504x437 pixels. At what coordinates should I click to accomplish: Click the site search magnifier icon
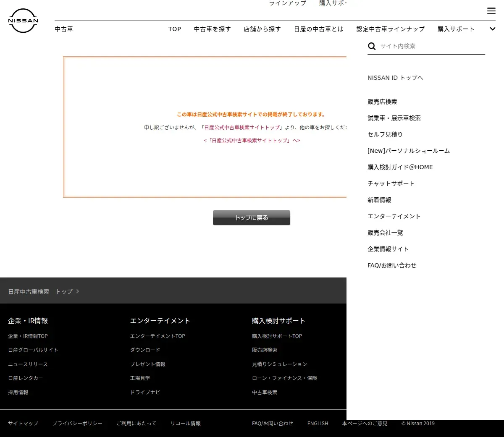(x=372, y=46)
